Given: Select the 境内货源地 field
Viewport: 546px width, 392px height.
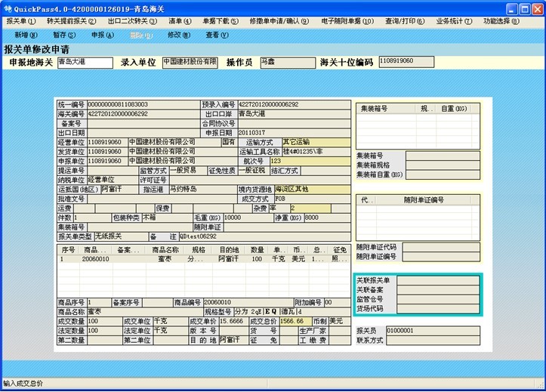Looking at the screenshot, I should (312, 189).
